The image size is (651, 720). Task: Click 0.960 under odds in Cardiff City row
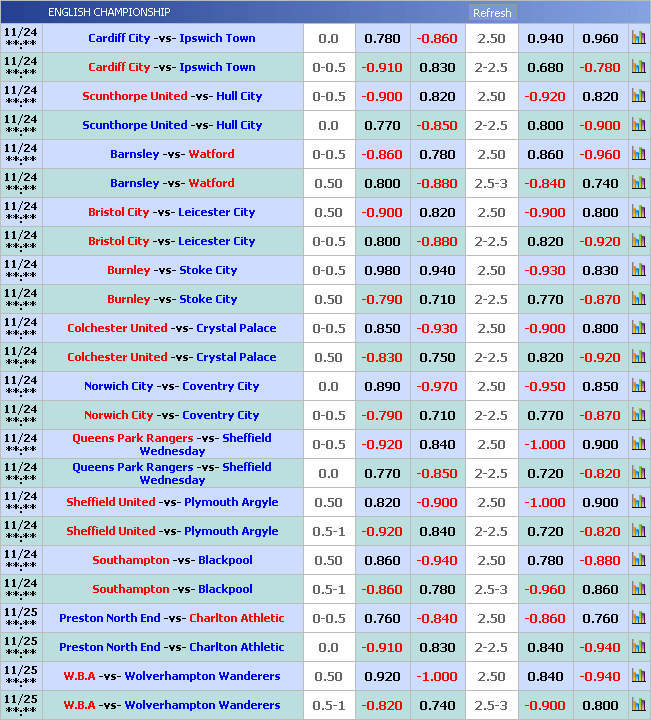(x=600, y=39)
